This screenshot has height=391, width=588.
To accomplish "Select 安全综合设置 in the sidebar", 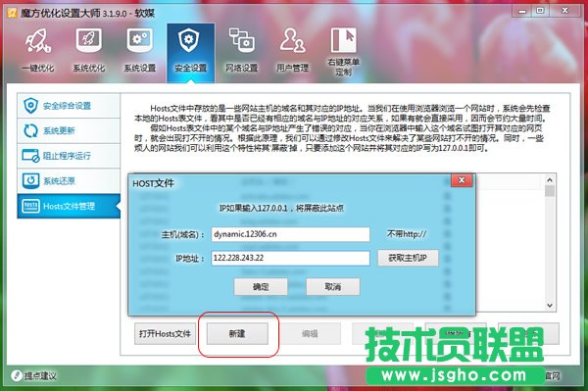I will (69, 106).
